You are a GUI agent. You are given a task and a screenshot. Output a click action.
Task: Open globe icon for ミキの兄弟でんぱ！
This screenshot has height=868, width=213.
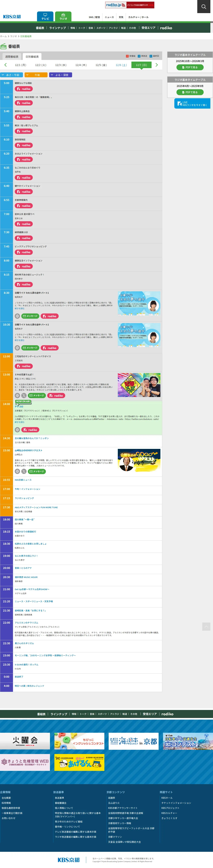click(17, 396)
